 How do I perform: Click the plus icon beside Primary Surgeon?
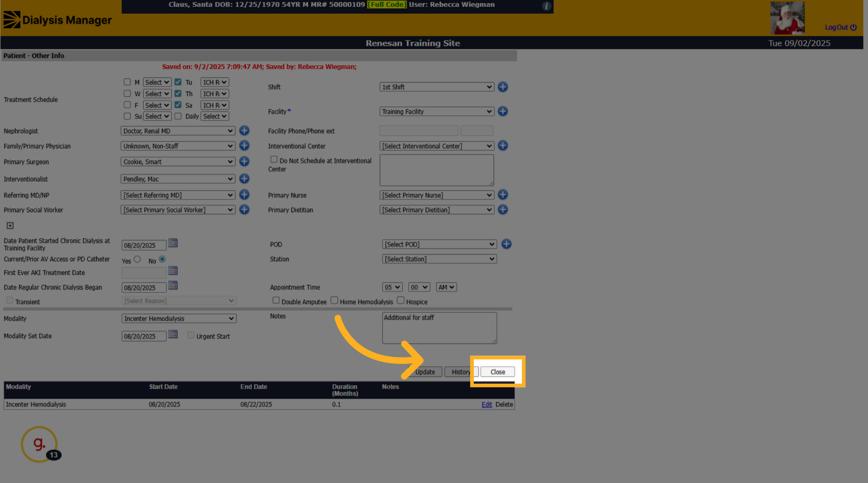pos(244,161)
